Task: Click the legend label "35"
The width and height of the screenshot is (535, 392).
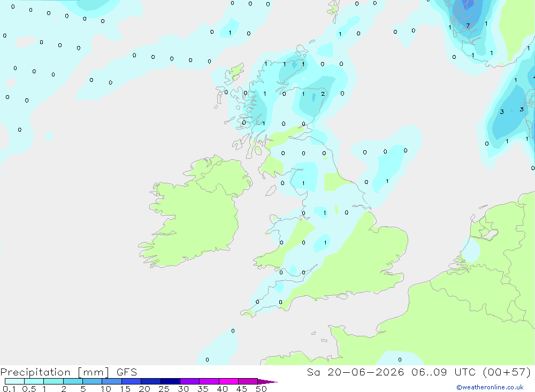Action: 203,389
